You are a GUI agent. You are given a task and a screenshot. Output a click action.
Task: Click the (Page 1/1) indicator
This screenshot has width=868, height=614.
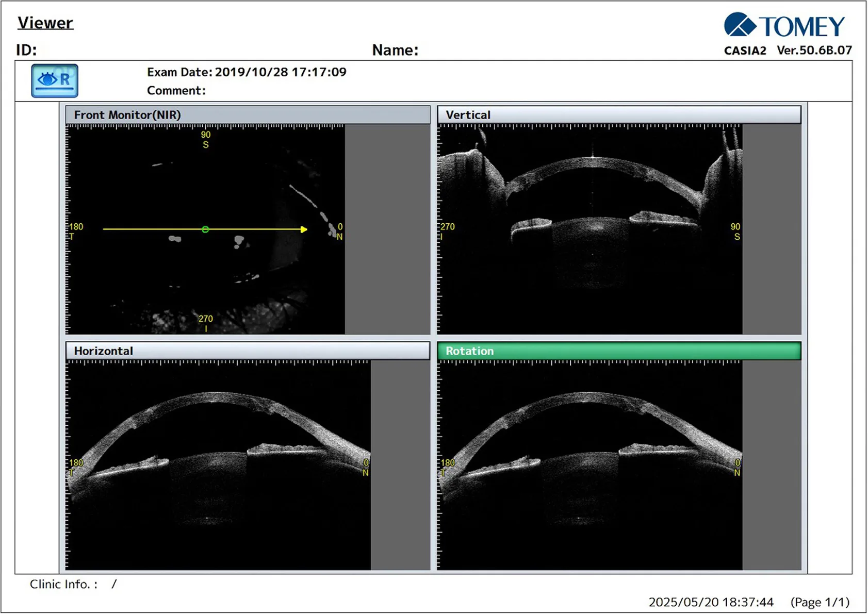coord(820,602)
